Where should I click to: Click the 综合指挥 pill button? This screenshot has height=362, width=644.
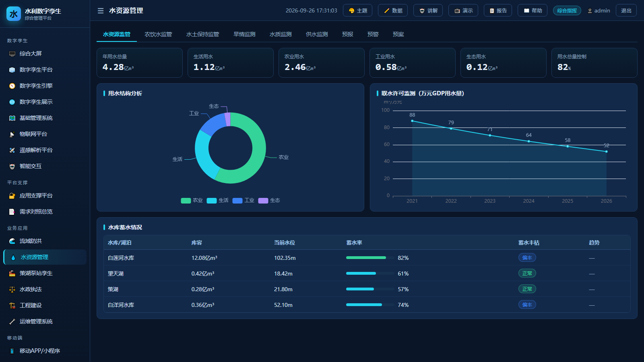tap(567, 10)
